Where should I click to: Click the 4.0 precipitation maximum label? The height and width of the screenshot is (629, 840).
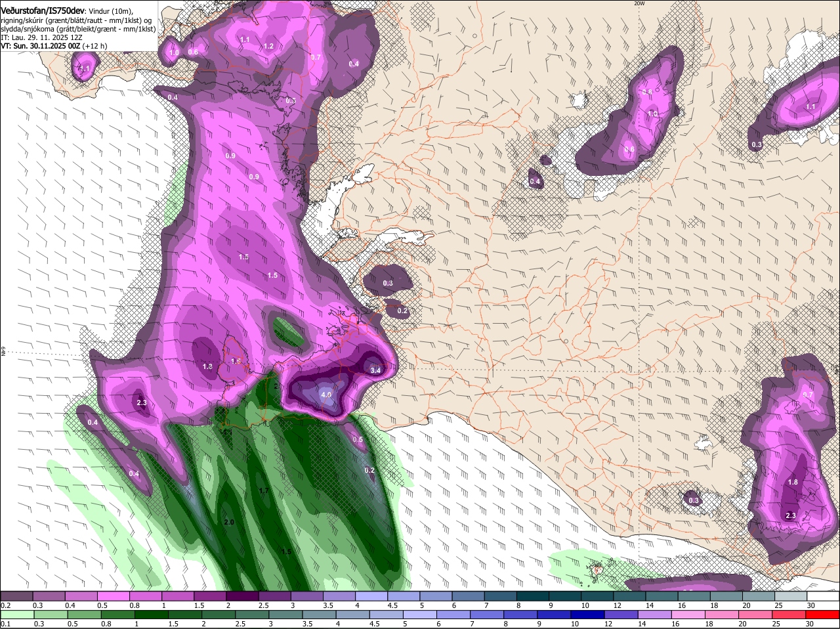[x=326, y=395]
